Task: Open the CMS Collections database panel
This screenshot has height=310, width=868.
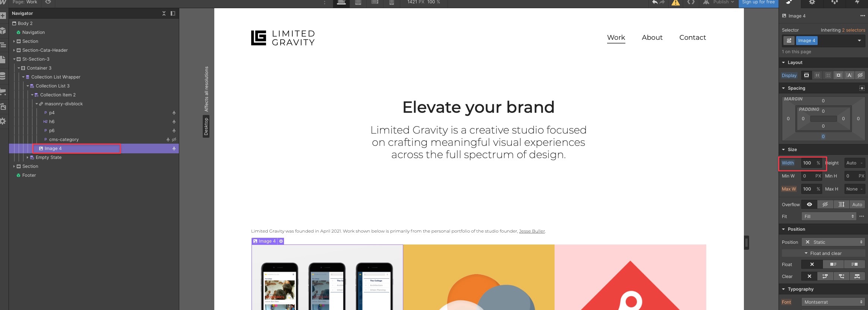Action: 3,76
